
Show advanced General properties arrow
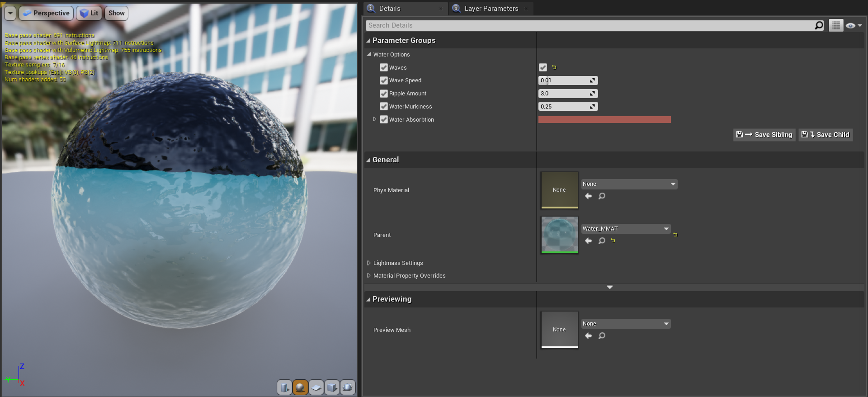click(x=610, y=287)
